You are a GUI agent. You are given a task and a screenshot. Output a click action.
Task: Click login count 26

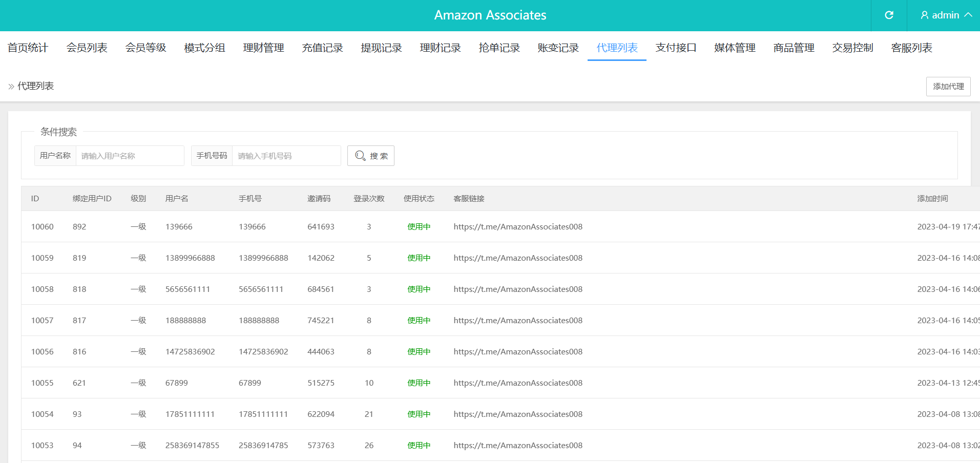pos(369,445)
